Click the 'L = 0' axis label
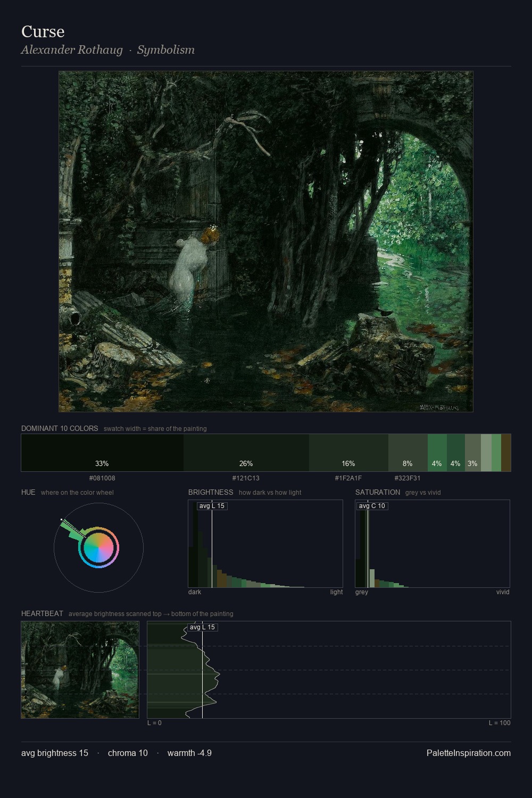 154,723
